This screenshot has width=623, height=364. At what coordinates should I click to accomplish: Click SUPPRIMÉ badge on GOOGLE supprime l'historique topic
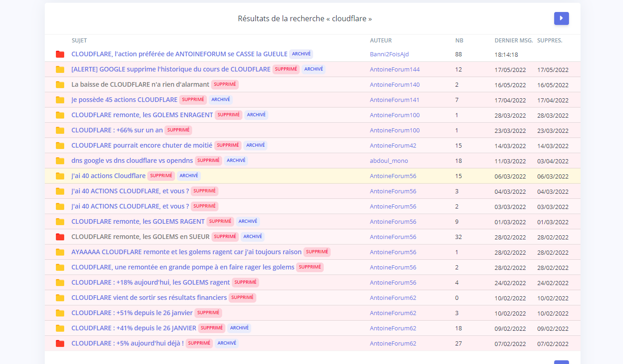point(286,69)
